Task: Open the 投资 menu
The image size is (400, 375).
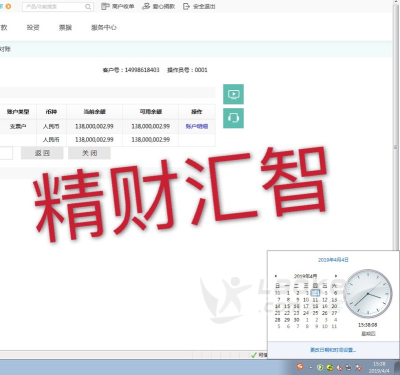Action: click(x=33, y=28)
